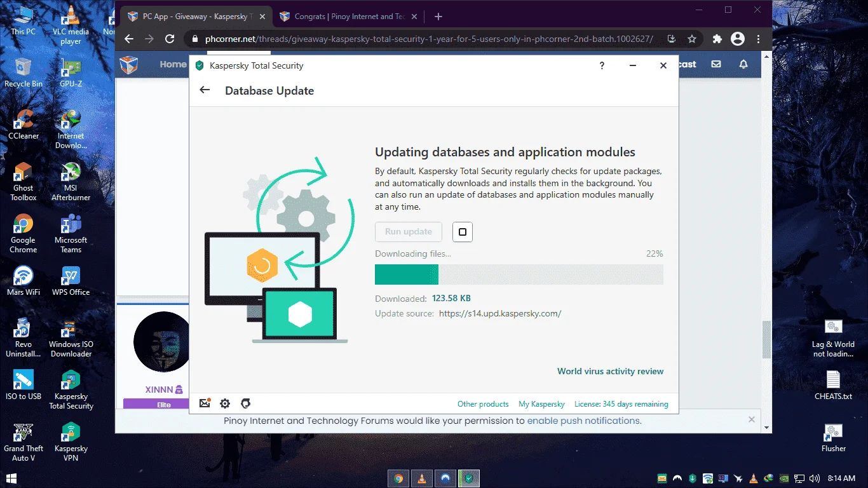Select the Revo Uninstaller desktop icon
Screen dimensions: 868x488
click(24, 337)
